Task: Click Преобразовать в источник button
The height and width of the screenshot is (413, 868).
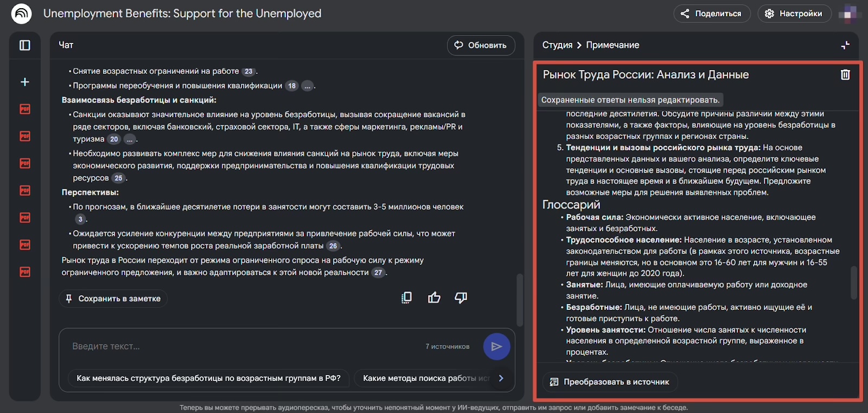Action: [x=610, y=382]
